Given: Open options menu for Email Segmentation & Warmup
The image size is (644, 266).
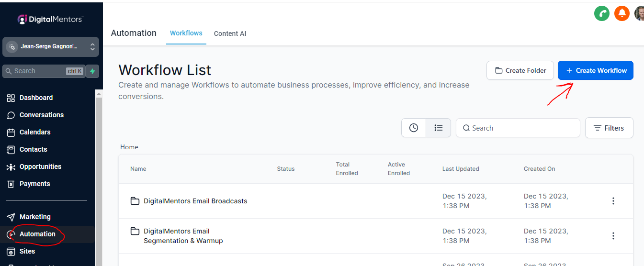Looking at the screenshot, I should (613, 236).
